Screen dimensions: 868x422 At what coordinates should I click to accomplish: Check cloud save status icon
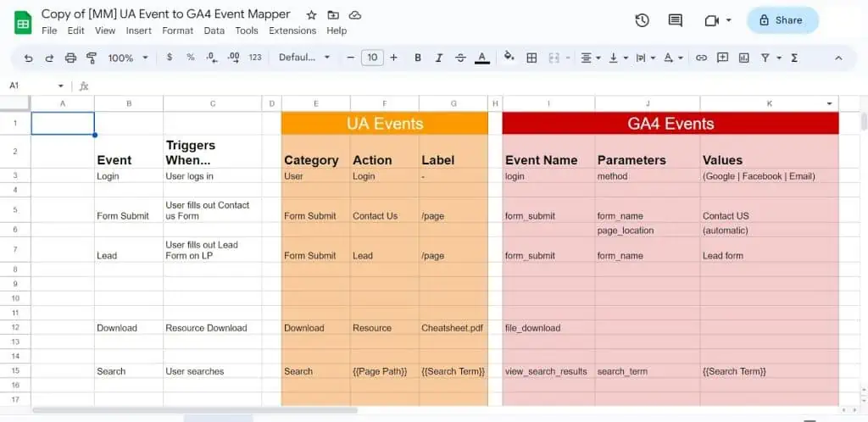pos(355,15)
